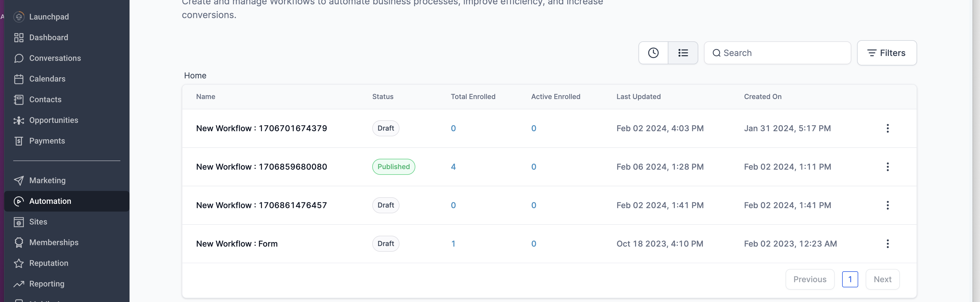Open the New Workflow : Form link
This screenshot has height=302, width=980.
tap(237, 243)
